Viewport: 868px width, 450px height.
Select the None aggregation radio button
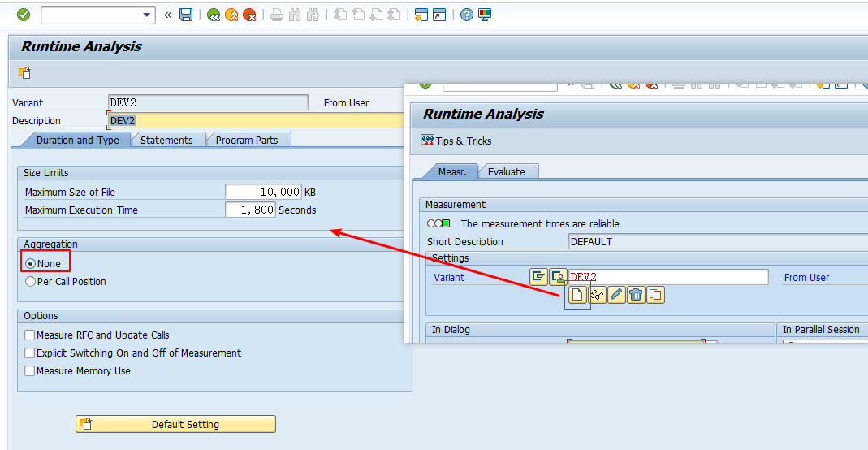pos(30,263)
